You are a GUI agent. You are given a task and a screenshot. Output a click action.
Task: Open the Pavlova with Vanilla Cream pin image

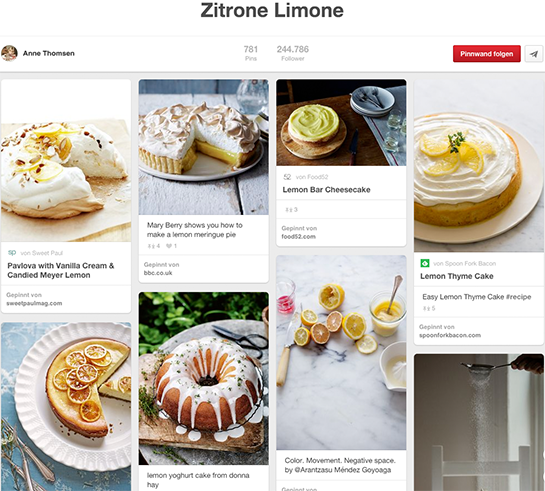point(66,161)
